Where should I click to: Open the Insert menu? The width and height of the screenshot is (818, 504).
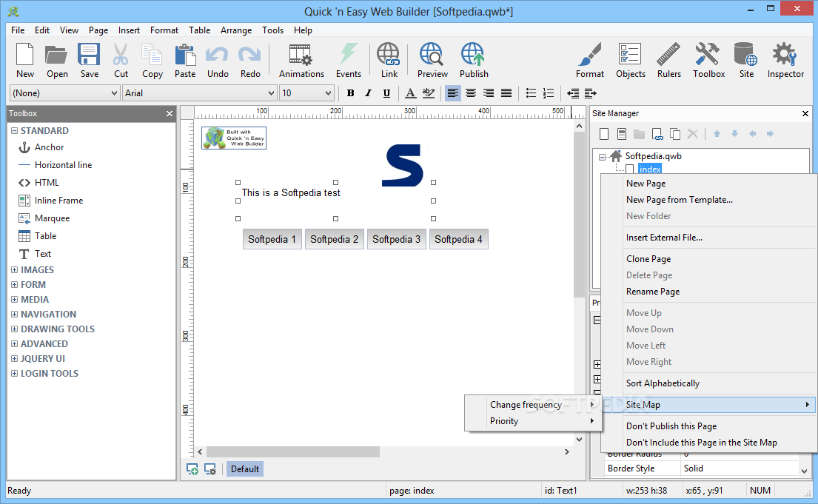(x=129, y=30)
